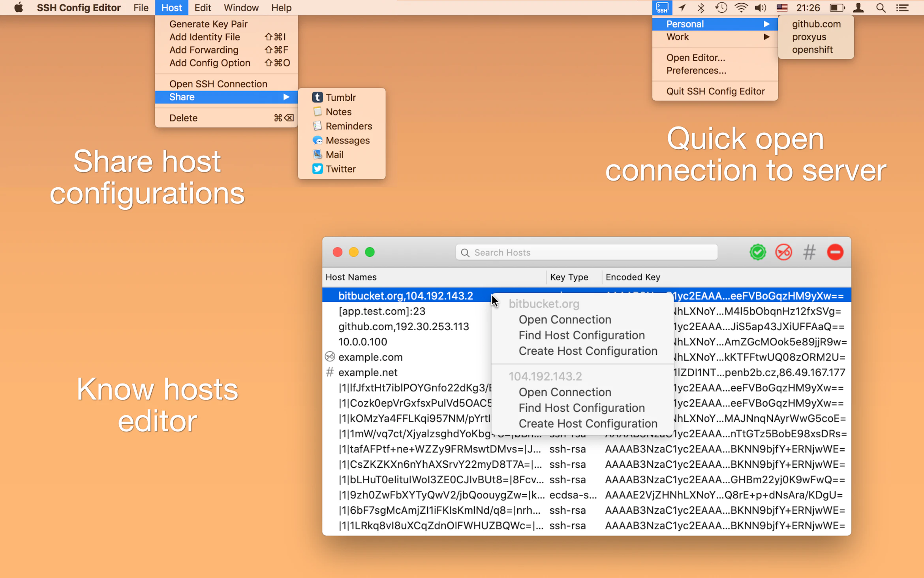
Task: Open Connection for 104.192.143.2
Action: pyautogui.click(x=582, y=392)
